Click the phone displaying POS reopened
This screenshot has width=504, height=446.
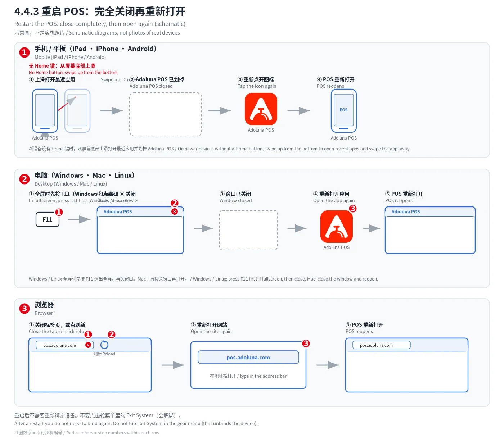point(344,111)
